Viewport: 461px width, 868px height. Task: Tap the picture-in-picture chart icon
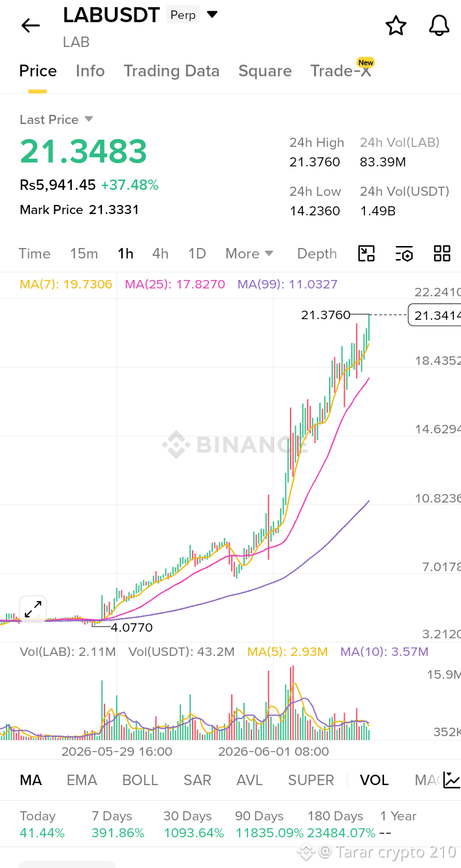pos(366,254)
